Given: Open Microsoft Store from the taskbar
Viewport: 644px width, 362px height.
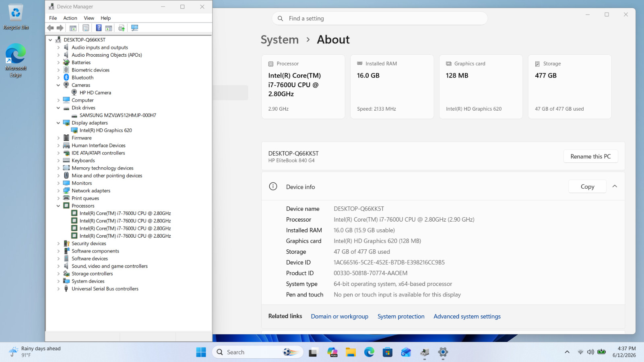Looking at the screenshot, I should click(x=388, y=352).
